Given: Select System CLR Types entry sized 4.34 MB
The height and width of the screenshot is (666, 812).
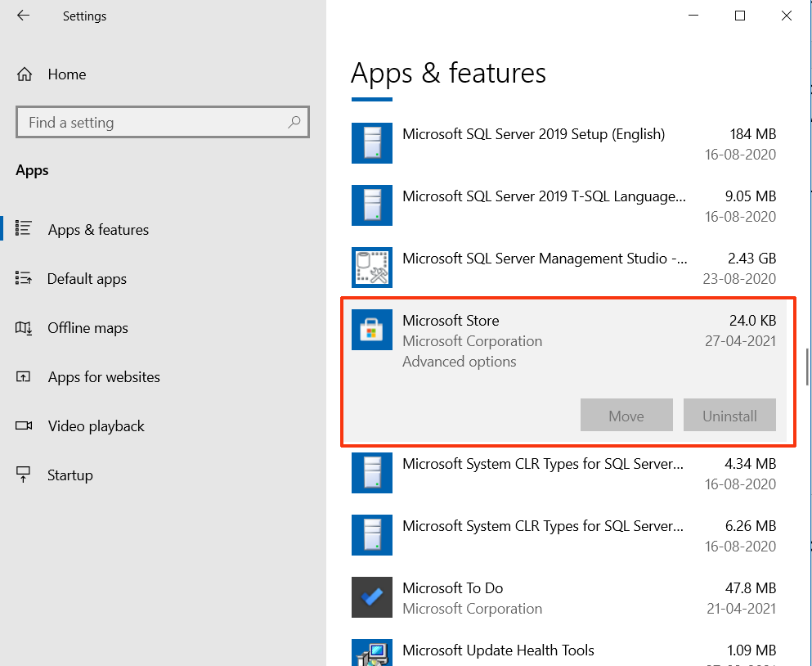Looking at the screenshot, I should (x=563, y=473).
